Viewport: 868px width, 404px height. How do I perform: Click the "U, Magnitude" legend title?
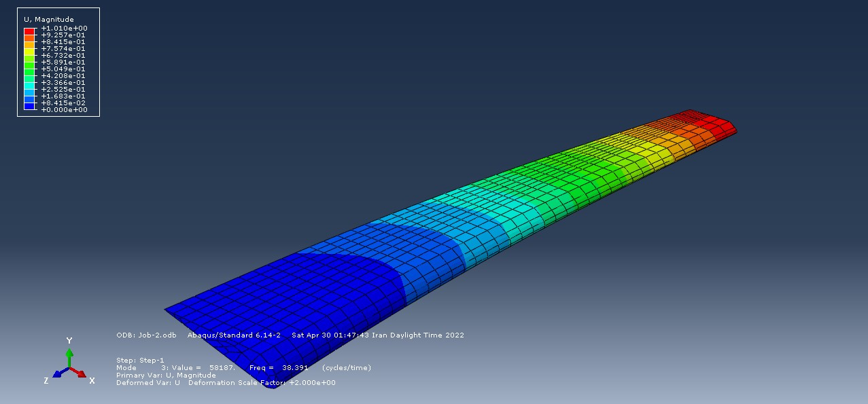(49, 20)
